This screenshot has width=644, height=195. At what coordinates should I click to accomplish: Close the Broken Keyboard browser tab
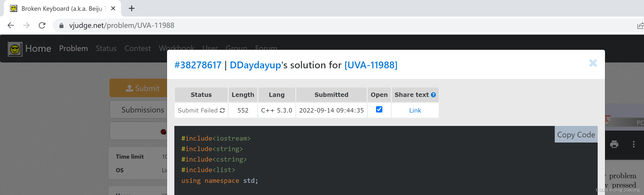pos(113,9)
